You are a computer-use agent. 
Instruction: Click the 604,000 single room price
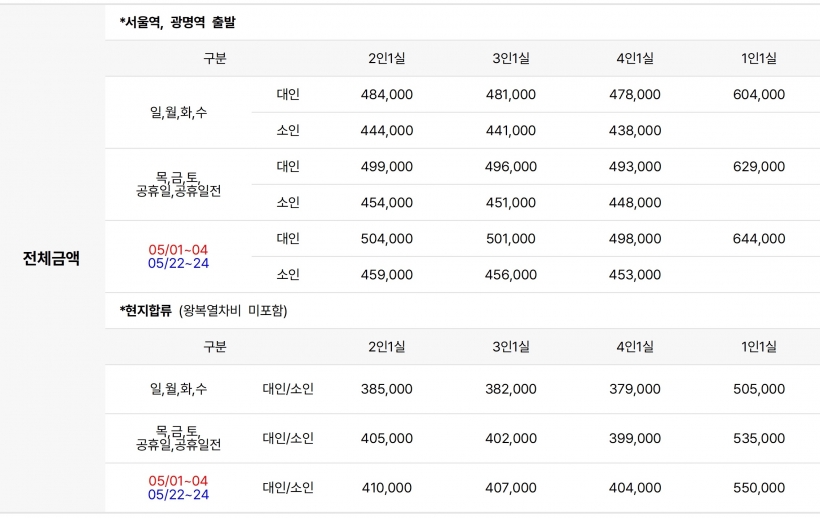(758, 95)
